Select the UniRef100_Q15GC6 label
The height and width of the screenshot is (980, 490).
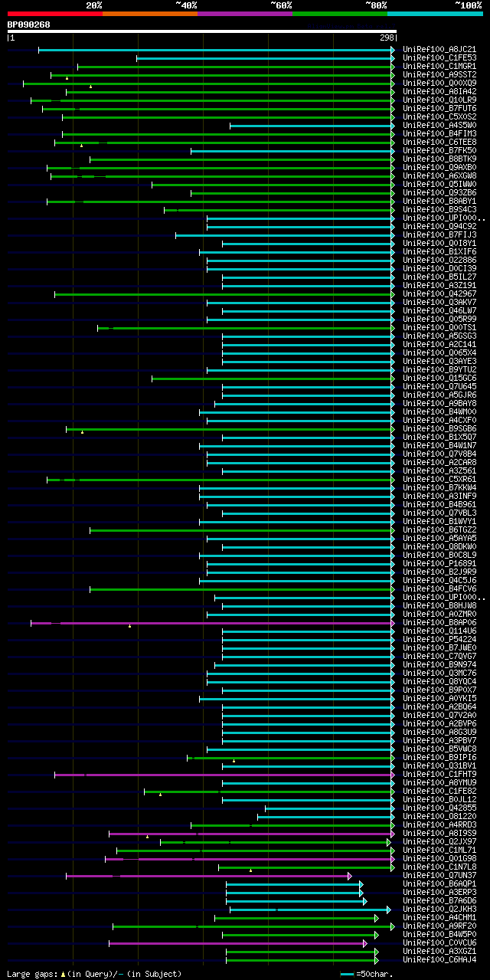439,378
